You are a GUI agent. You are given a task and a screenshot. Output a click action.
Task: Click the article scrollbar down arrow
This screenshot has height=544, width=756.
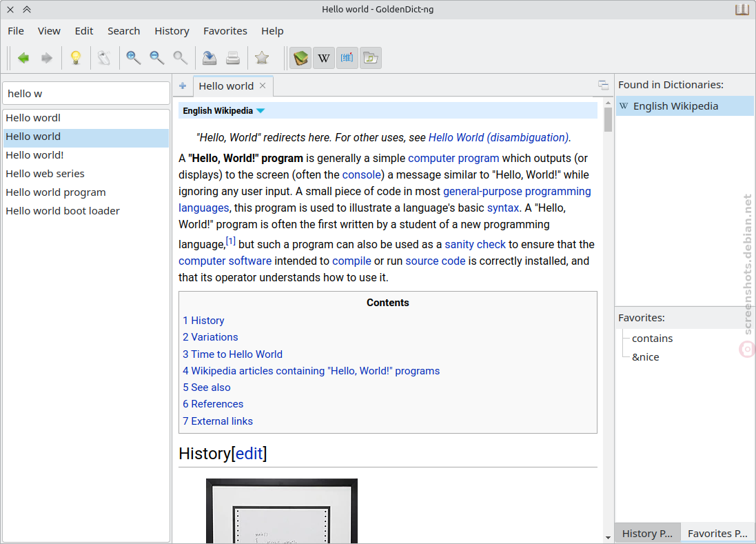(x=608, y=537)
